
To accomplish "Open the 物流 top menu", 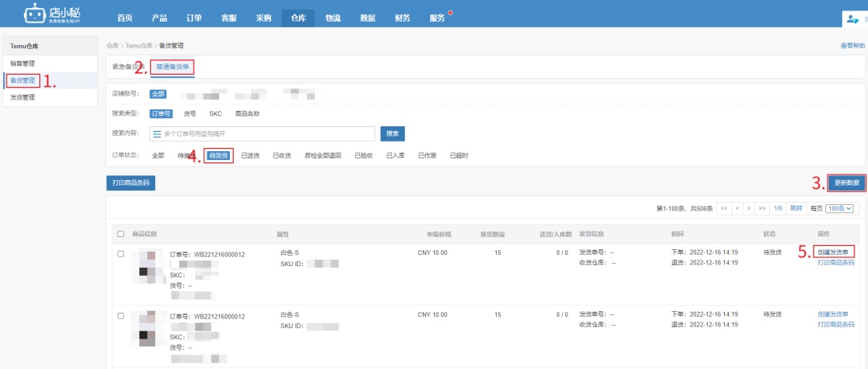I will [x=332, y=17].
